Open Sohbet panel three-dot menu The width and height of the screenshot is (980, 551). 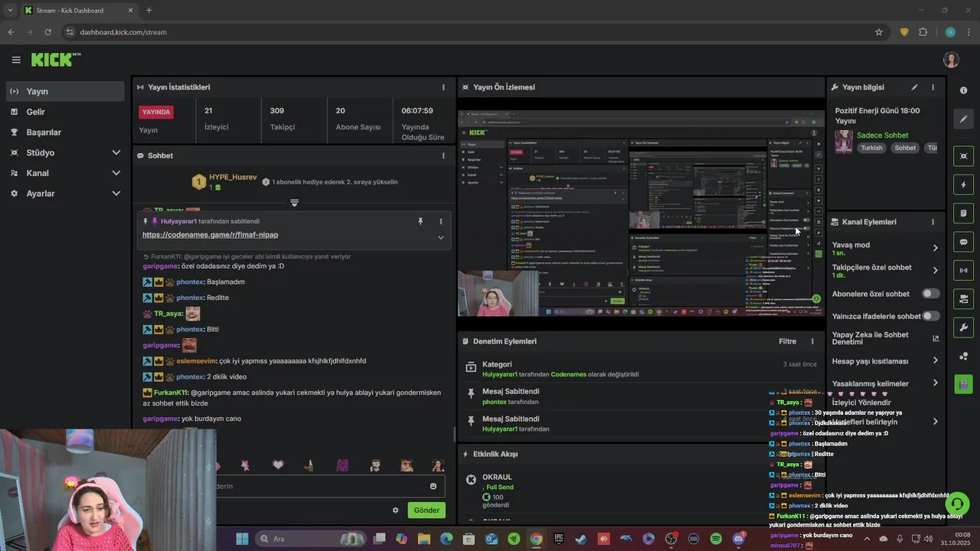pyautogui.click(x=443, y=155)
